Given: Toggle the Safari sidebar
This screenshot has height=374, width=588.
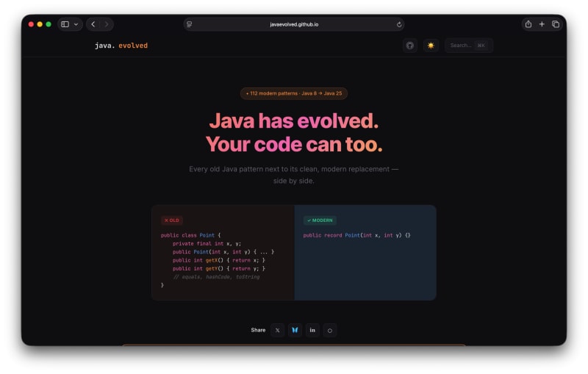Looking at the screenshot, I should [x=65, y=24].
